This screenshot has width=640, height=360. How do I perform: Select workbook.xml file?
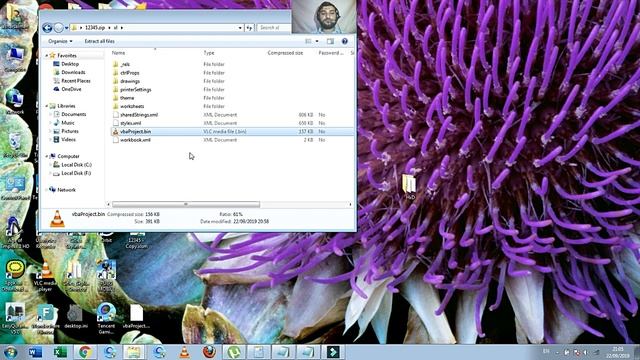135,140
